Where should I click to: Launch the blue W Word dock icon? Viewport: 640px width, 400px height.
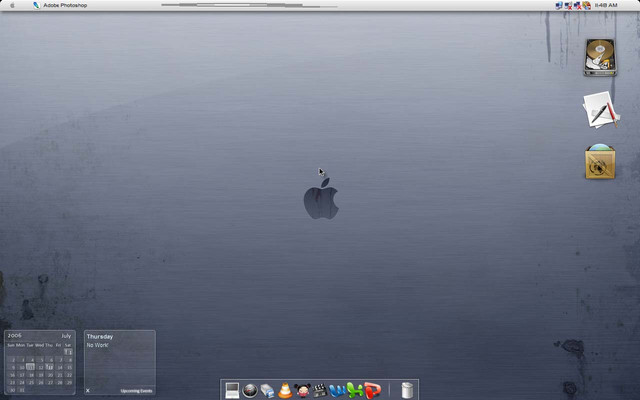tap(337, 391)
